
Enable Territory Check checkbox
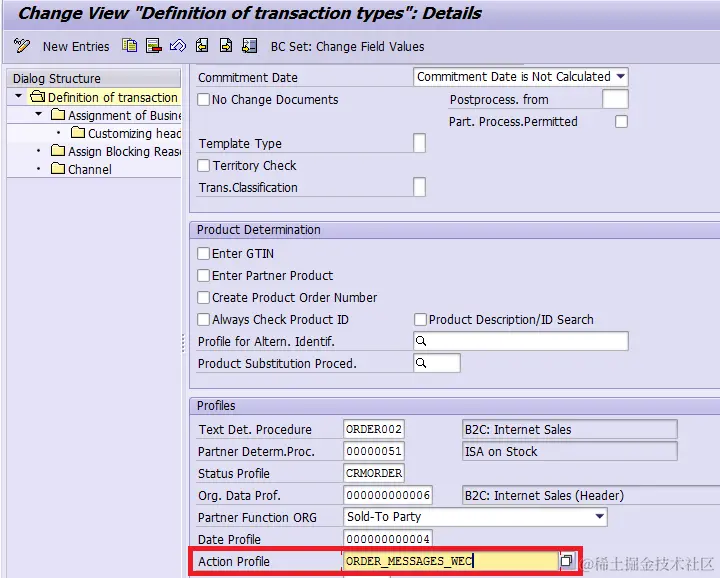203,165
